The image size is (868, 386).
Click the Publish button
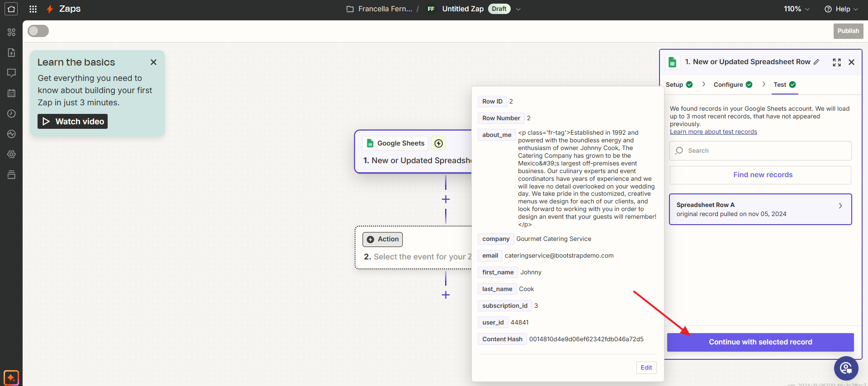click(848, 31)
